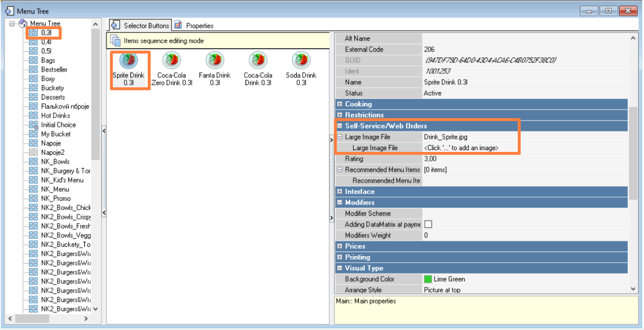This screenshot has width=644, height=330.
Task: Click the empty Modifier Scheme value field
Action: click(525, 213)
